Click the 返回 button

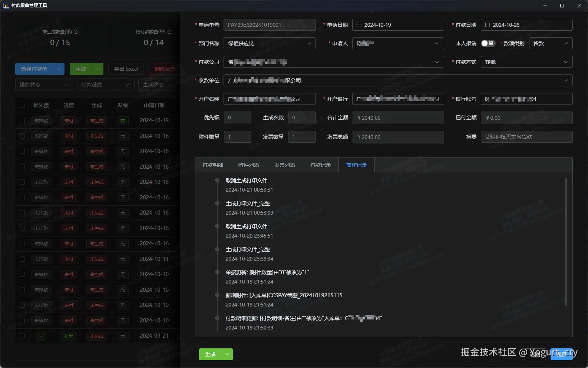(535, 354)
